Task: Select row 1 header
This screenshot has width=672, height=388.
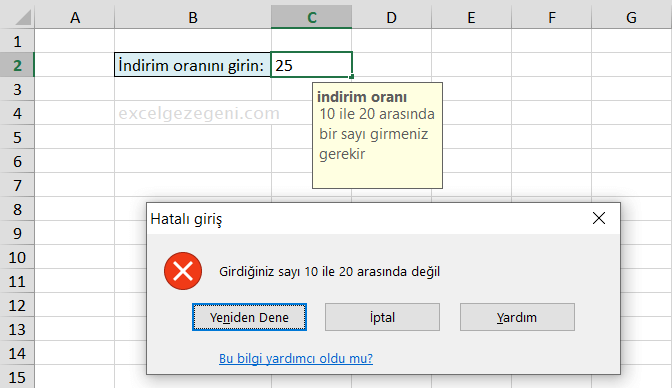Action: click(17, 41)
